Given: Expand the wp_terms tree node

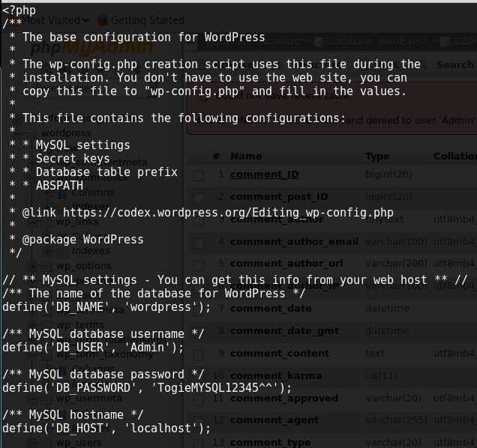Looking at the screenshot, I should (x=32, y=325).
